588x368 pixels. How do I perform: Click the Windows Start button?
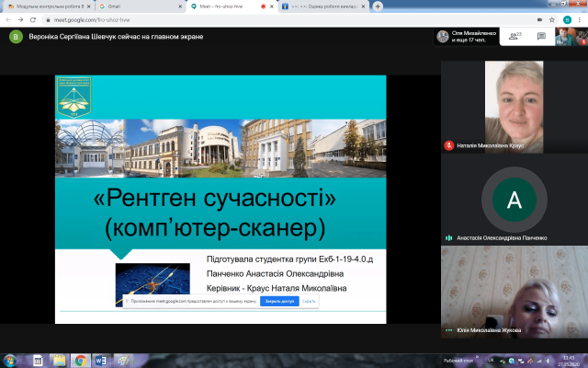point(10,360)
